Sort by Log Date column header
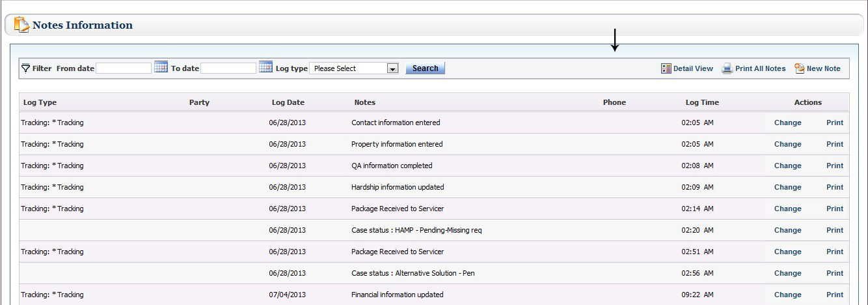This screenshot has height=305, width=868. point(288,102)
